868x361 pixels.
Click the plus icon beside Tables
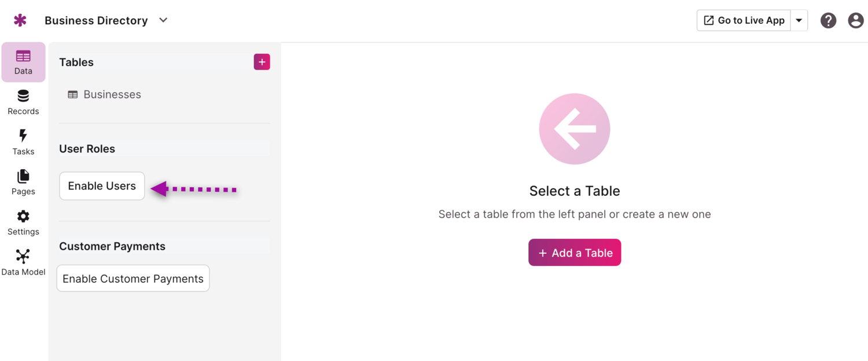pos(262,62)
